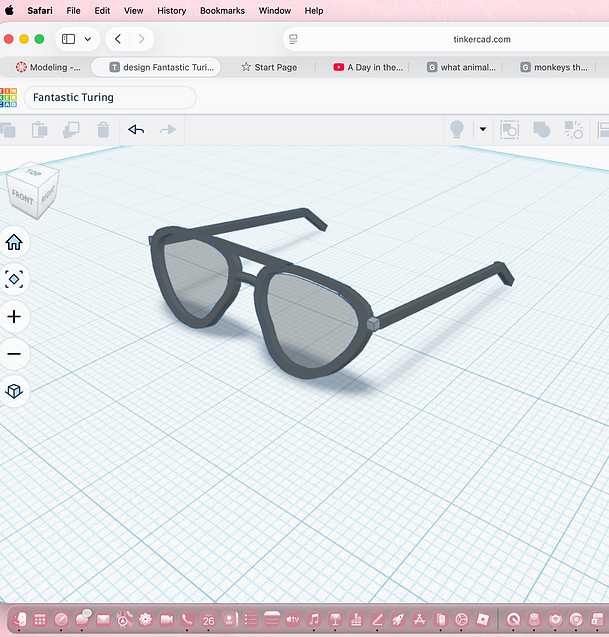This screenshot has width=609, height=637.
Task: Switch to the A Day in the... tab
Action: click(x=368, y=67)
